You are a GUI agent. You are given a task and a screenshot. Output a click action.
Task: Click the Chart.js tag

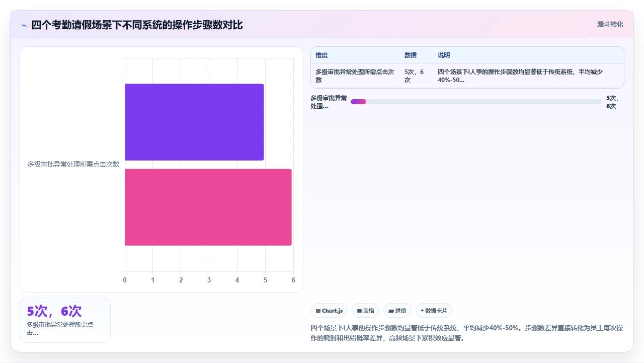[x=329, y=311]
